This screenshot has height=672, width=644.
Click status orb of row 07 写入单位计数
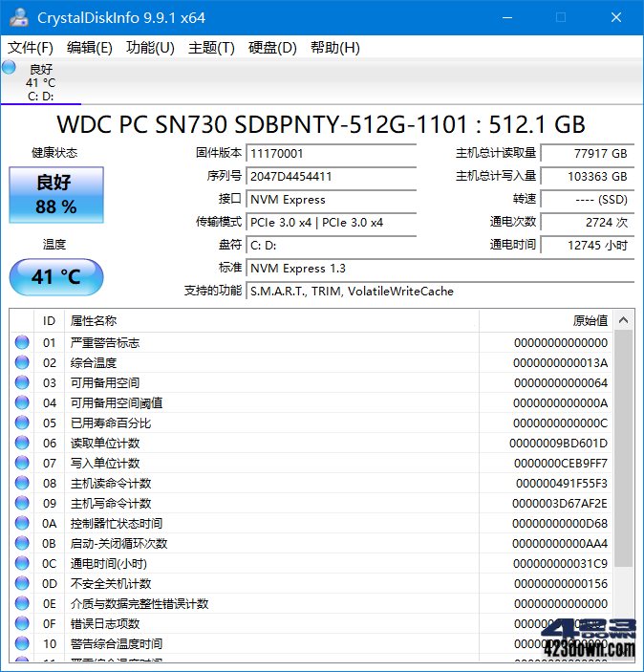coord(22,463)
